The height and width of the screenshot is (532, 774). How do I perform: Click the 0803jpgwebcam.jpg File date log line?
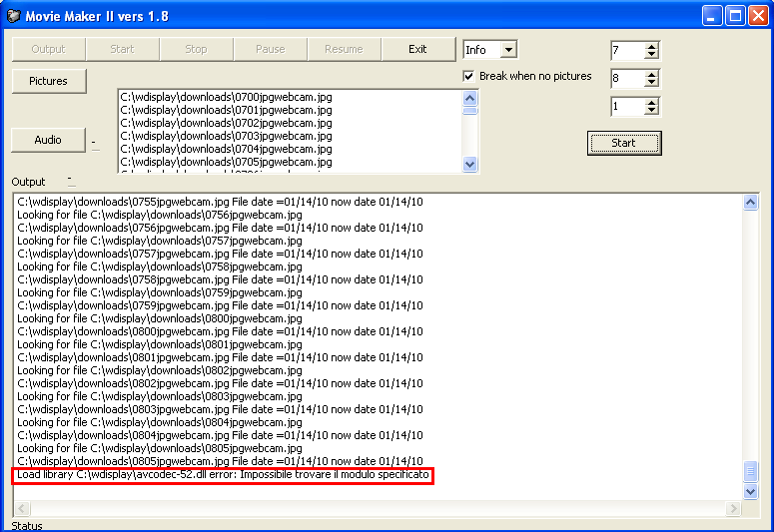[220, 409]
